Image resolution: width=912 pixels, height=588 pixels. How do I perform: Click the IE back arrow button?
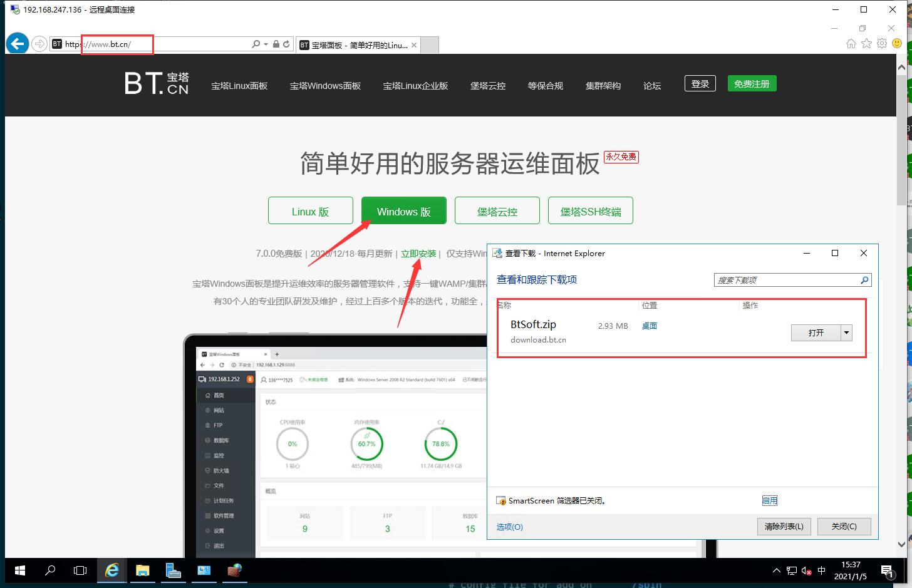point(17,44)
